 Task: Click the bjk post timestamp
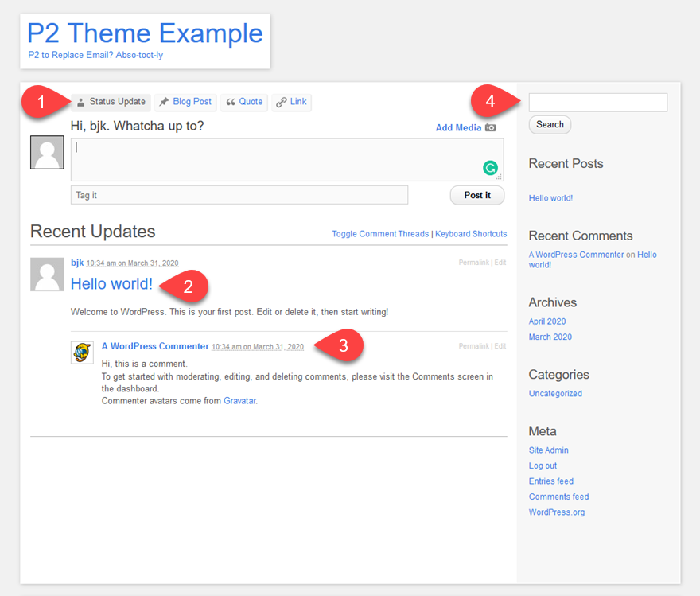pos(132,263)
